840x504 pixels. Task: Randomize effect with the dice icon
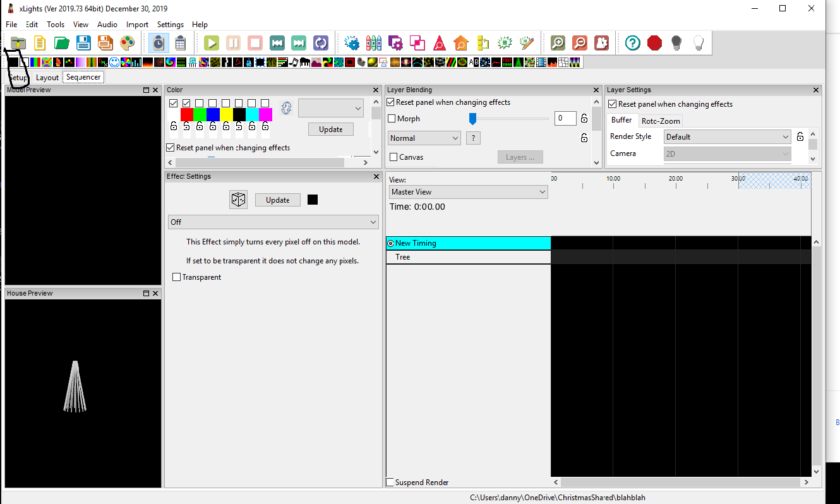click(238, 200)
